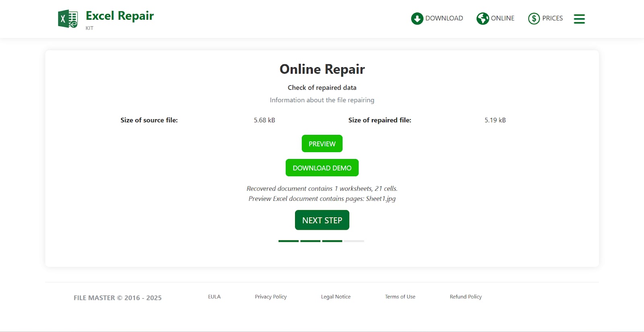Image resolution: width=644 pixels, height=332 pixels.
Task: Open the Privacy Policy link
Action: point(271,297)
